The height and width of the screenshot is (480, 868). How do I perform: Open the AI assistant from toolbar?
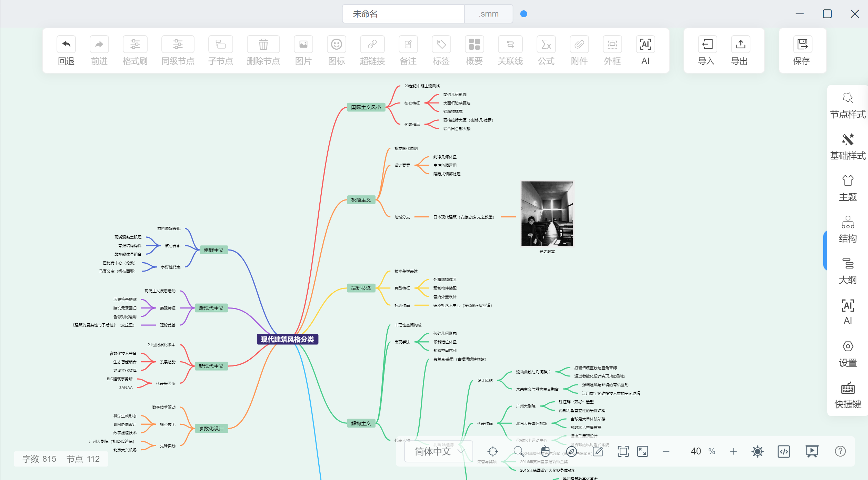645,50
